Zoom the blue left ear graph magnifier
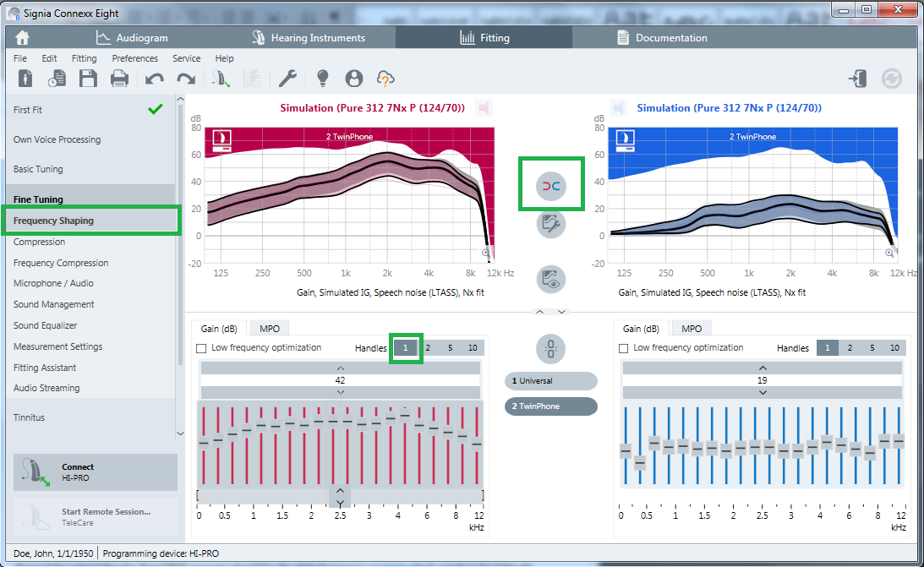This screenshot has height=567, width=924. point(889,253)
